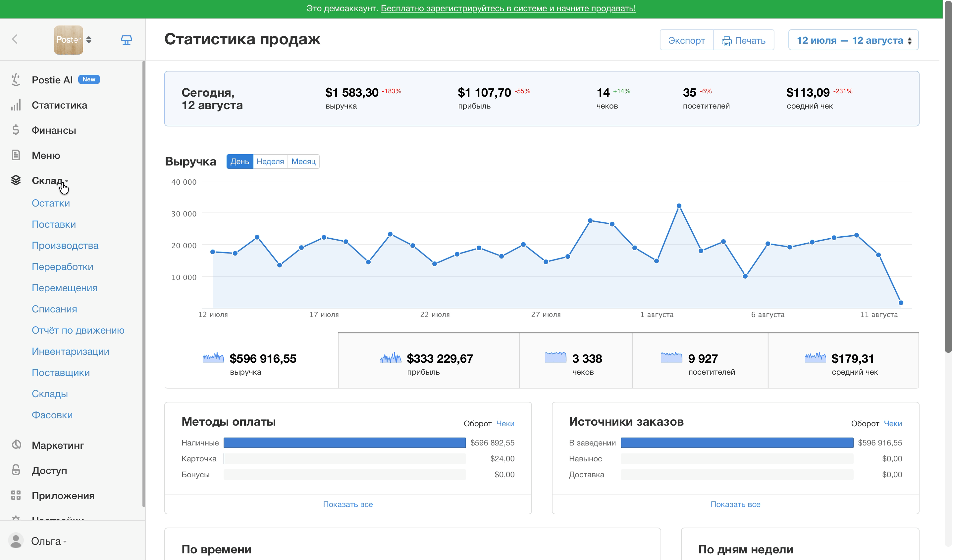The width and height of the screenshot is (954, 560).
Task: Open Фасовки page
Action: [52, 415]
